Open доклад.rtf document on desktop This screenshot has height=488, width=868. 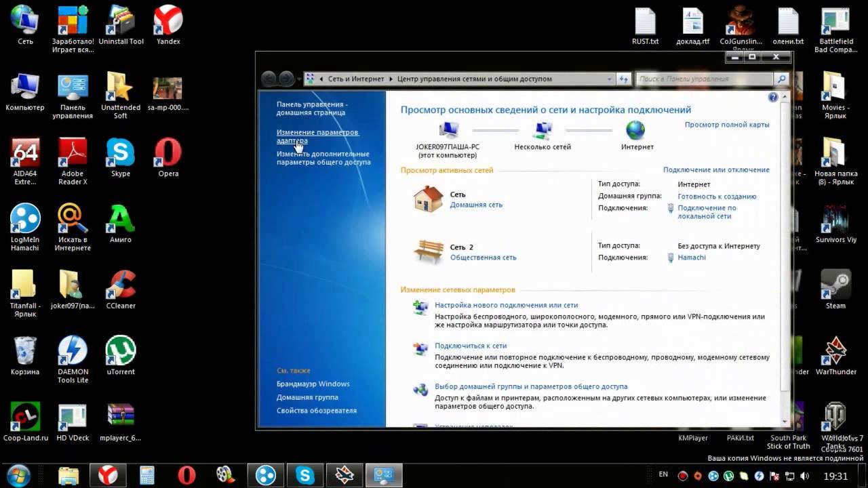[692, 25]
